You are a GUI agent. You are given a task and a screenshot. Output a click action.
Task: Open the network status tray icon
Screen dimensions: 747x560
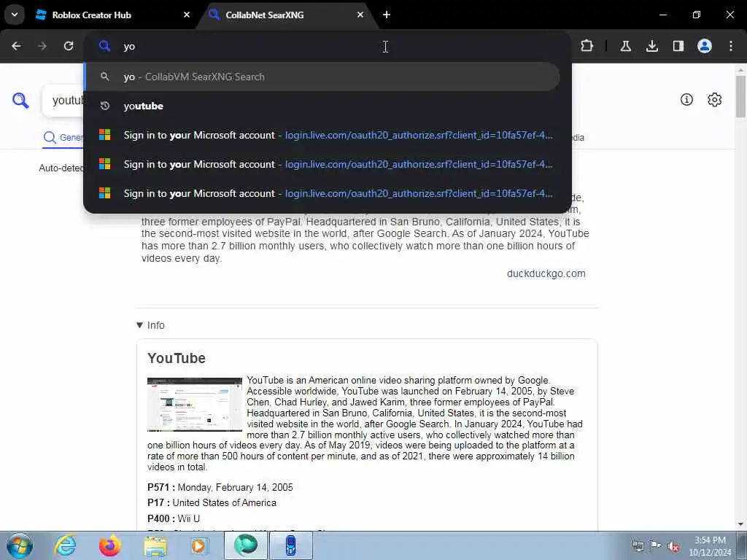(638, 546)
